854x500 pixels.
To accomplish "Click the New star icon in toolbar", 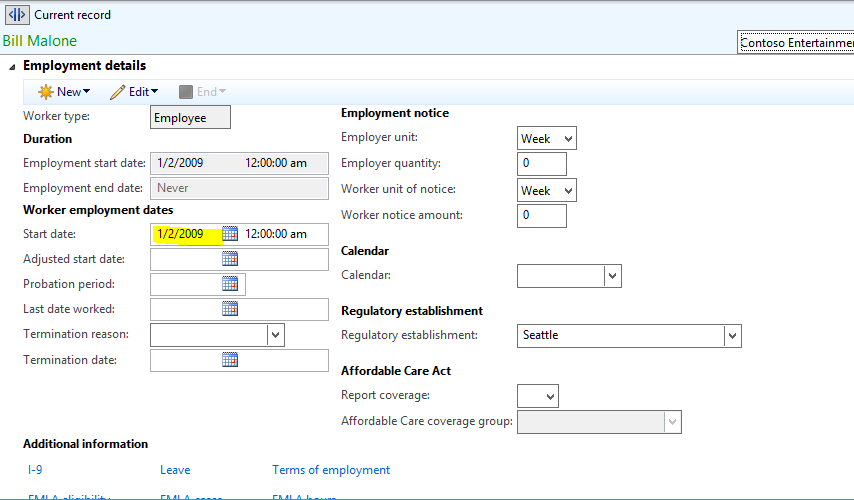I will [x=45, y=92].
